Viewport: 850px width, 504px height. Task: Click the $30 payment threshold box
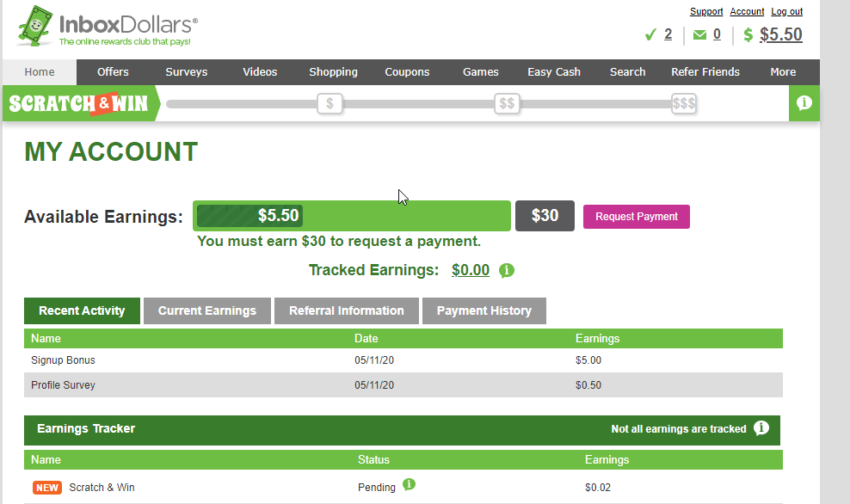[545, 216]
